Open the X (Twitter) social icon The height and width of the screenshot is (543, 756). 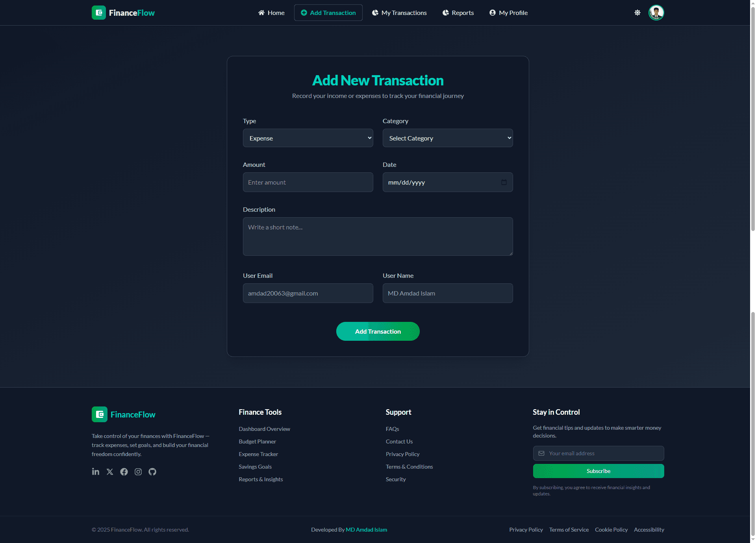[110, 471]
